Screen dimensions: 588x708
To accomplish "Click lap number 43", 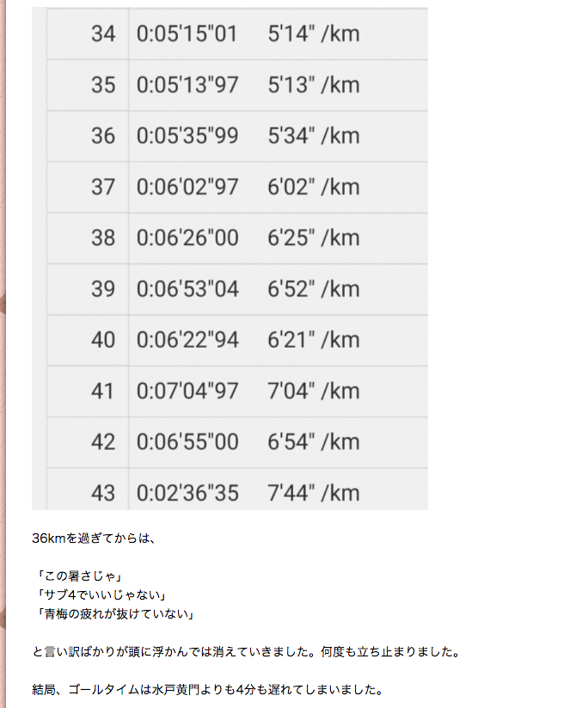I will pos(103,493).
